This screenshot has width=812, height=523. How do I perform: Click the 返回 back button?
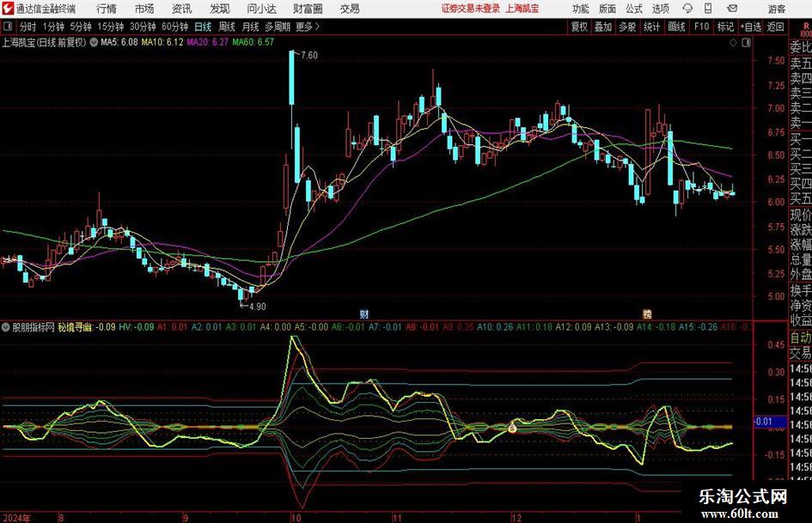click(775, 27)
